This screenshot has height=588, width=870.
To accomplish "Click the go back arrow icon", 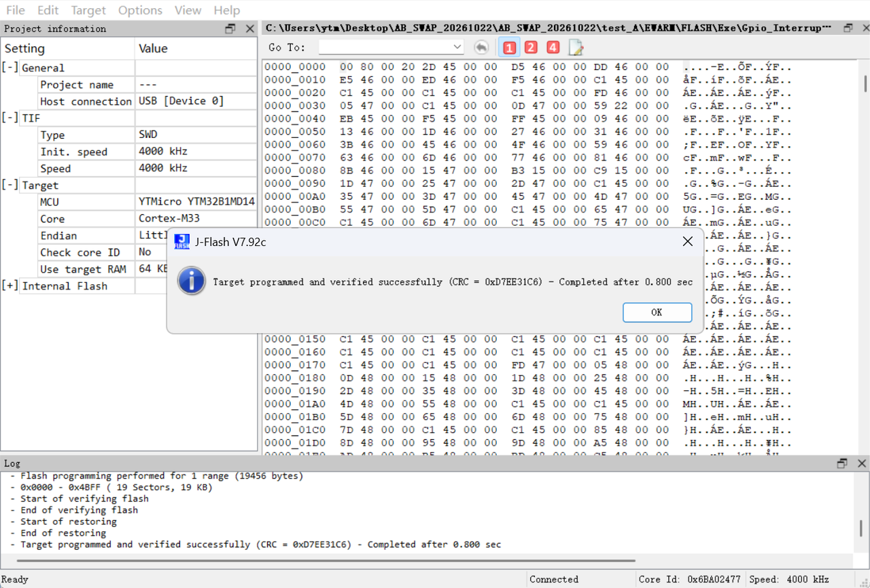I will [x=481, y=47].
